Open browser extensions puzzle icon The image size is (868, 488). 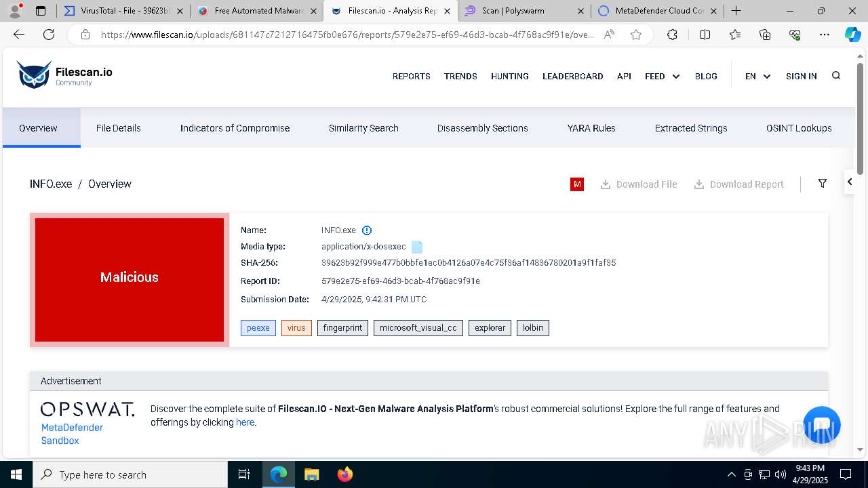672,35
